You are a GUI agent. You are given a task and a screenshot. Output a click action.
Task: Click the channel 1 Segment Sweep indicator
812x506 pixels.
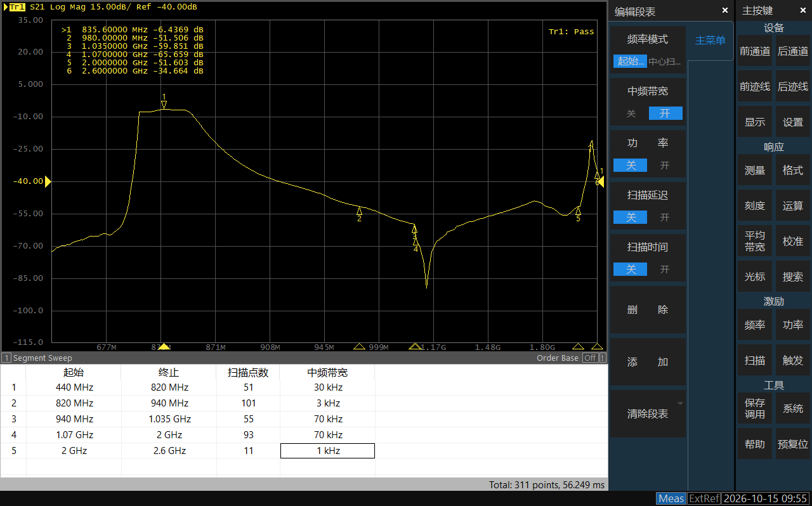[38, 358]
